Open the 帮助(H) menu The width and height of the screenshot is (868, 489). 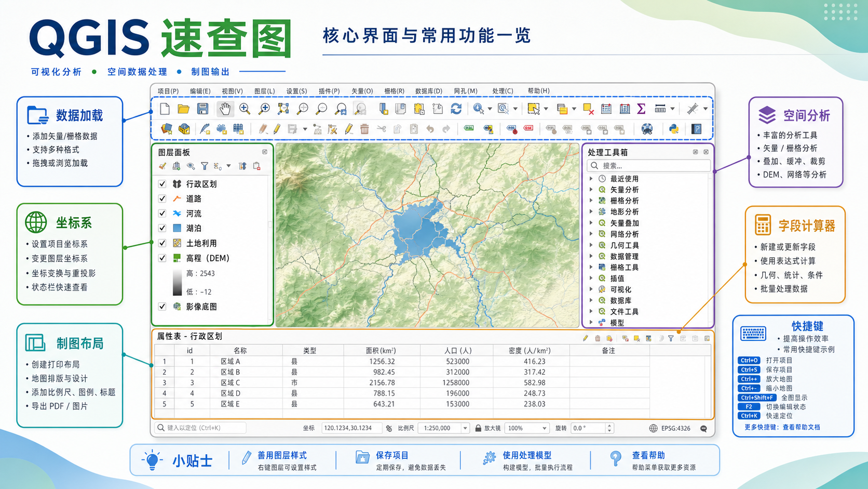539,91
